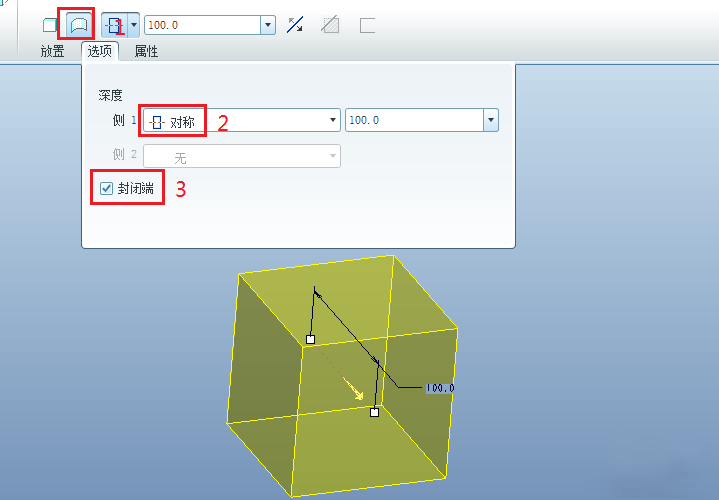Click the lower depth drag handle on model
Viewport: 719px width, 500px height.
(x=374, y=412)
